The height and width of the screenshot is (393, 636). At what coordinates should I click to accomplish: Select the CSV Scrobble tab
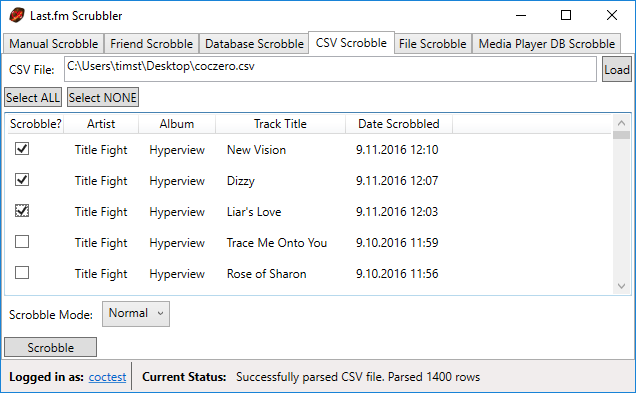pyautogui.click(x=351, y=43)
